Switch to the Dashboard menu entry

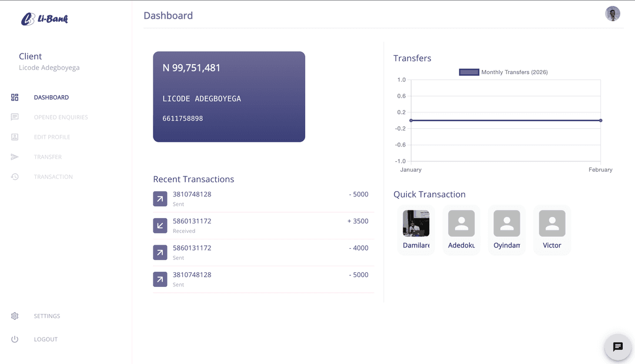[51, 97]
